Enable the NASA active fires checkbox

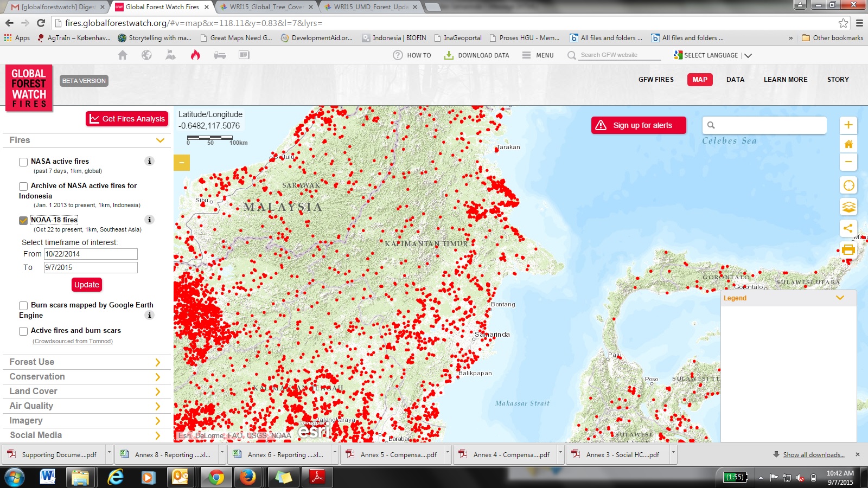tap(23, 162)
